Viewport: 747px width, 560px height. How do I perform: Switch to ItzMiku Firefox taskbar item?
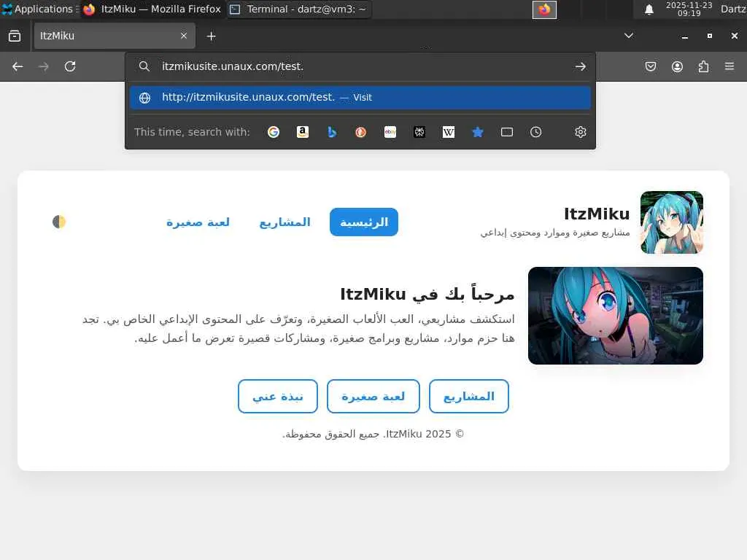(x=152, y=9)
